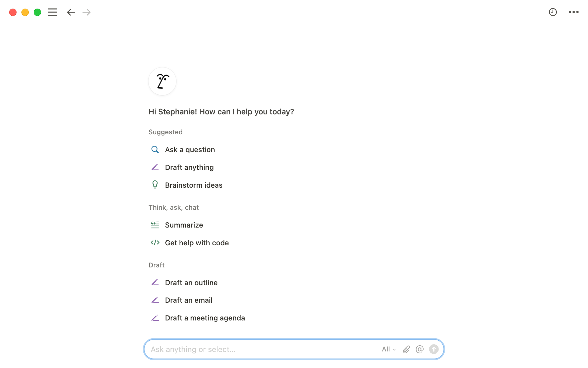588x368 pixels.
Task: Click the search/ask a question icon
Action: click(x=155, y=149)
